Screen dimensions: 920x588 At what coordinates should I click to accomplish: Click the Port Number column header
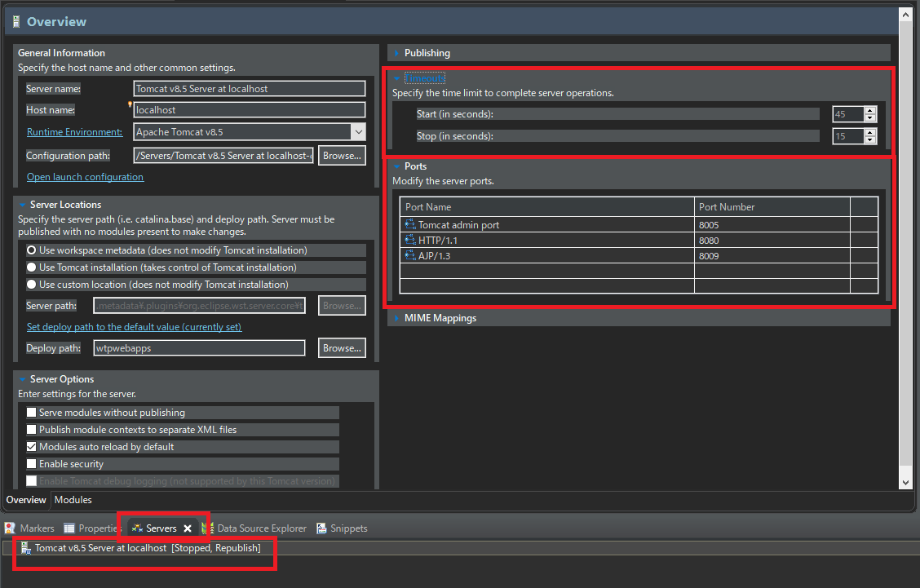(772, 206)
